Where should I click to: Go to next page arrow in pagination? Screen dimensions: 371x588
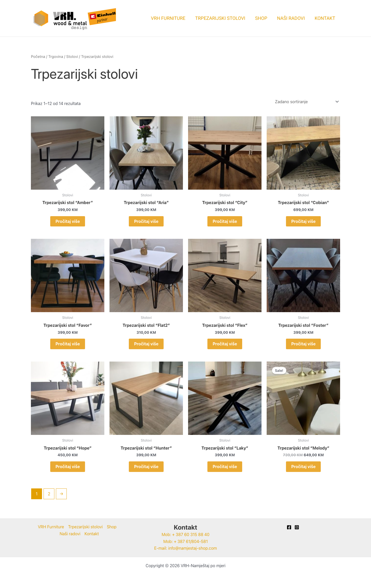61,494
